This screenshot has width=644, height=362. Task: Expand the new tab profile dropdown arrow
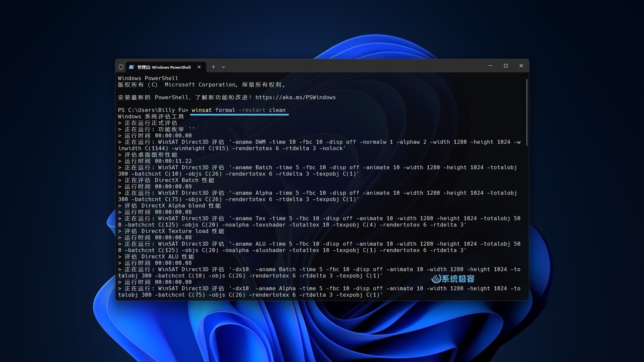click(223, 67)
